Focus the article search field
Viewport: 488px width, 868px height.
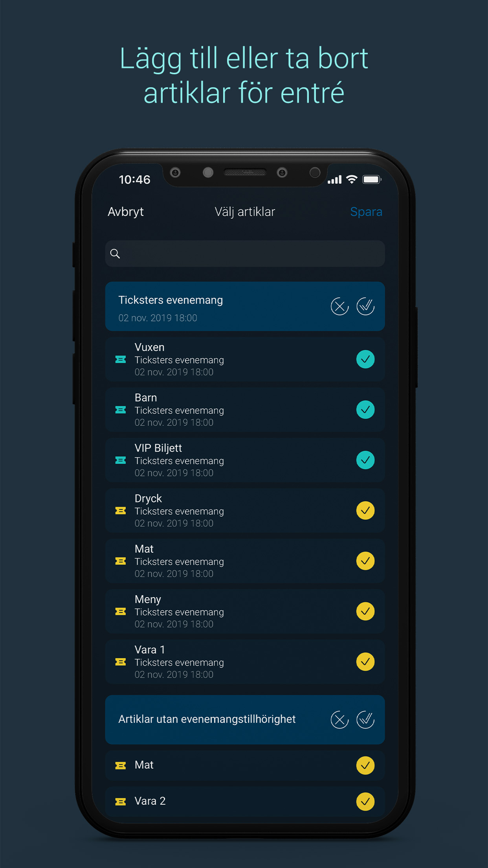(x=245, y=254)
